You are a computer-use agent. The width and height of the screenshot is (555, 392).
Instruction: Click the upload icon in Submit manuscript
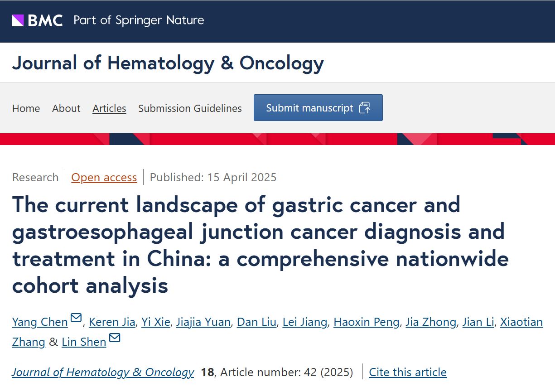tap(365, 108)
